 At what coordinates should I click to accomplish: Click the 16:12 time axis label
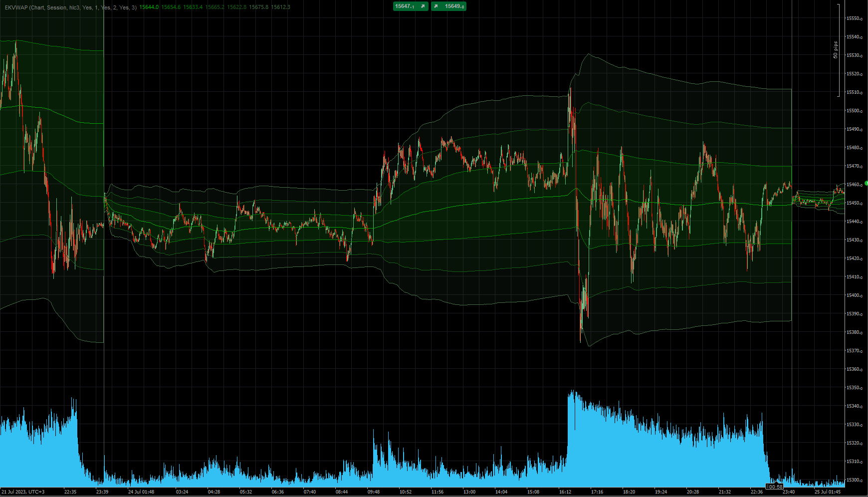coord(565,492)
